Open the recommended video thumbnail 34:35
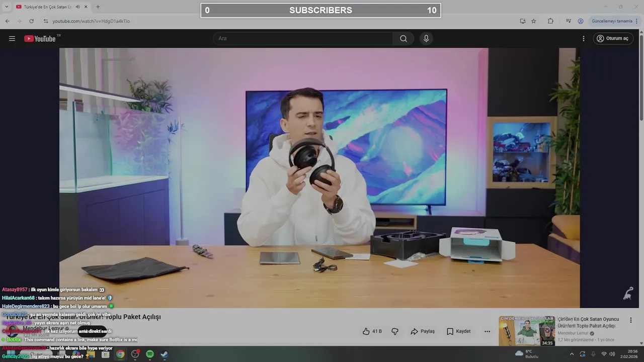The height and width of the screenshot is (362, 644). pyautogui.click(x=527, y=331)
